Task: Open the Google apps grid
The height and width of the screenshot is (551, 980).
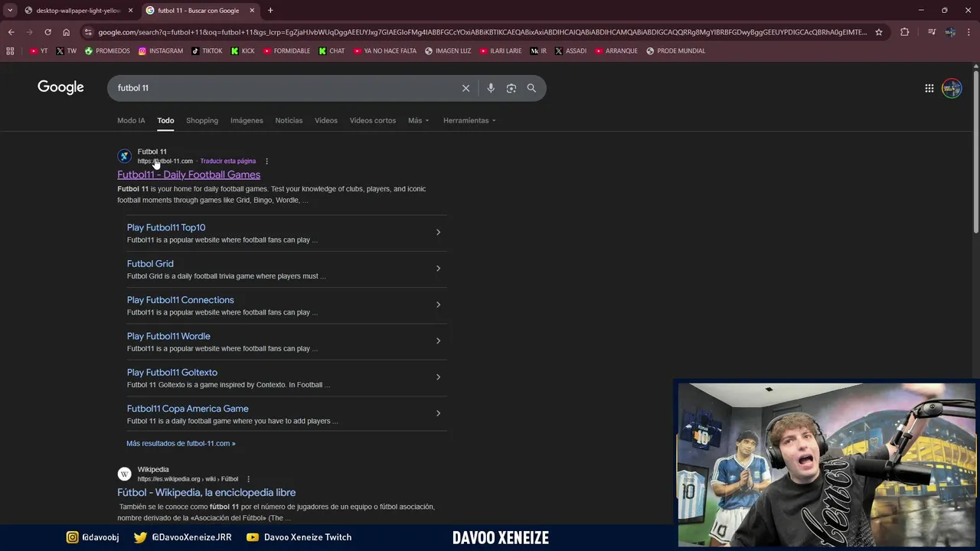Action: coord(929,88)
